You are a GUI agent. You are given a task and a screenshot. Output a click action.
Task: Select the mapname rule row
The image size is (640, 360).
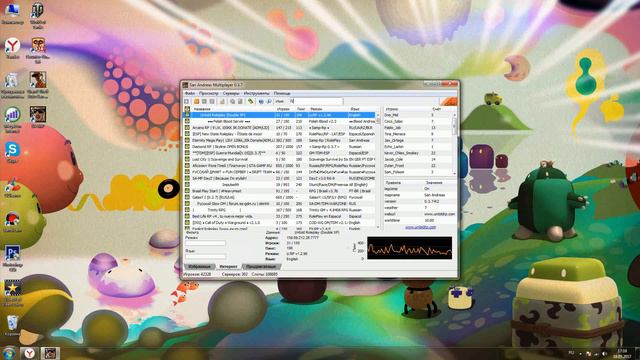[420, 195]
